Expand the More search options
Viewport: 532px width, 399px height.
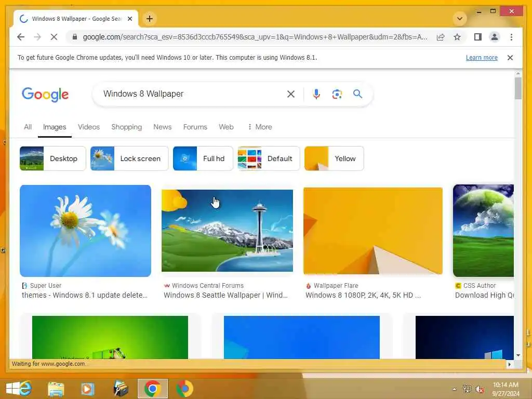pos(260,127)
